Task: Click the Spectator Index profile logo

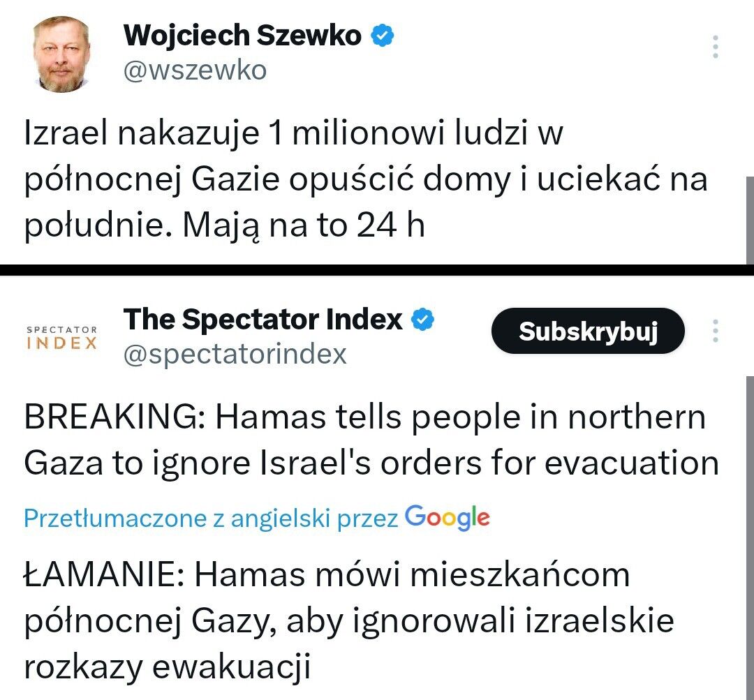Action: point(61,338)
